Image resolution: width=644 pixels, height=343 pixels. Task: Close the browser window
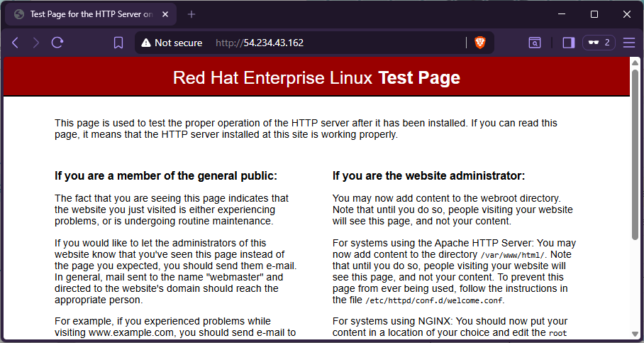(x=626, y=14)
